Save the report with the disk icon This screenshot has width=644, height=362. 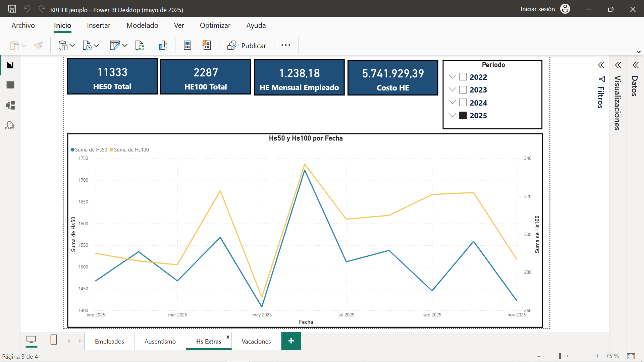tap(12, 9)
